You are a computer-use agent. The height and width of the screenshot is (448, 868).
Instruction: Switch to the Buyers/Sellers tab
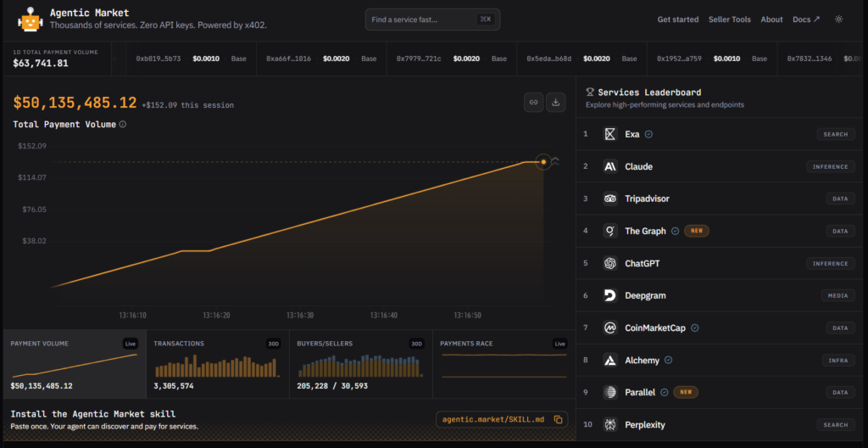tap(361, 364)
